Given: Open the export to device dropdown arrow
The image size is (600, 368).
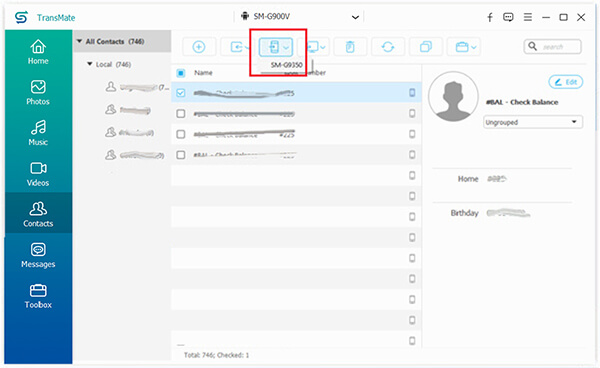Looking at the screenshot, I should (x=286, y=48).
